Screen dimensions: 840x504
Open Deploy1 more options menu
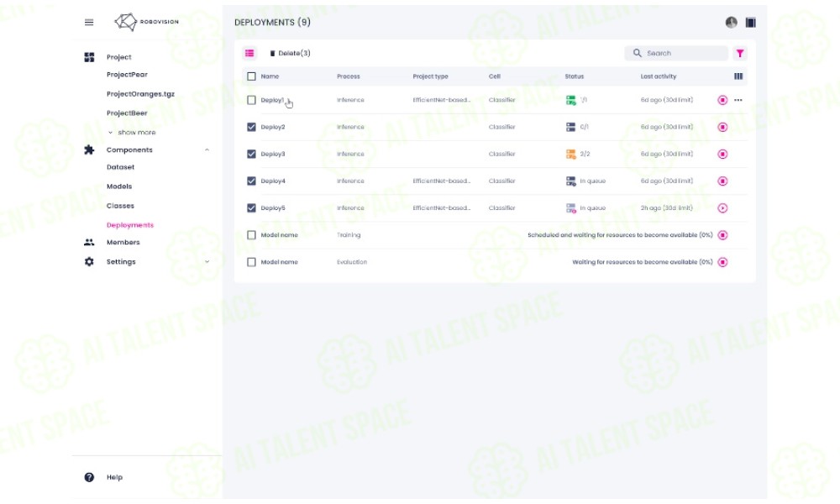(738, 100)
